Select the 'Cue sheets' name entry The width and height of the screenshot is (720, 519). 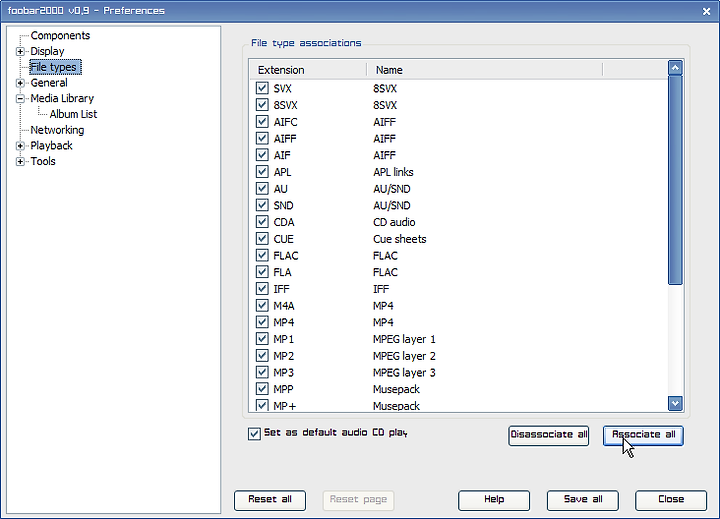pos(399,239)
